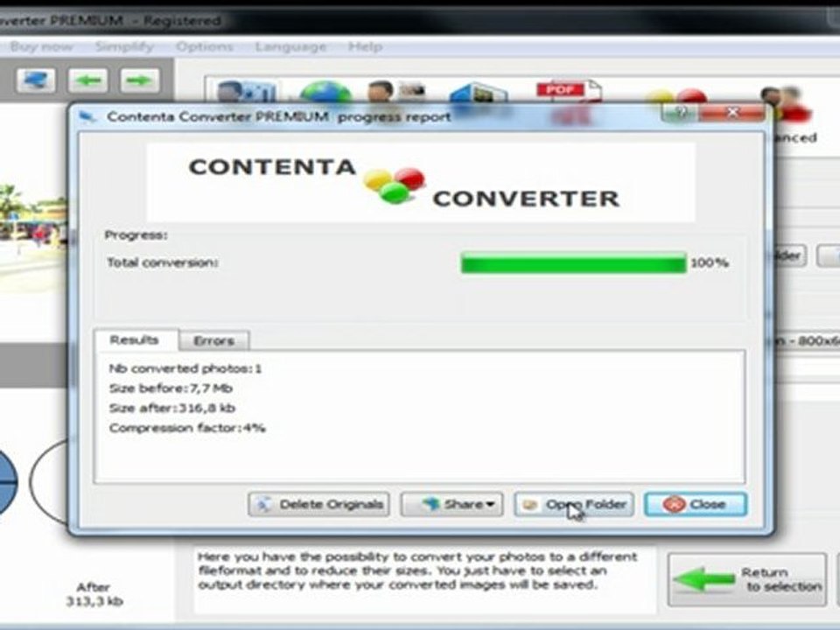Click the 'After 313,3 kb' label
The width and height of the screenshot is (840, 630).
pos(94,594)
